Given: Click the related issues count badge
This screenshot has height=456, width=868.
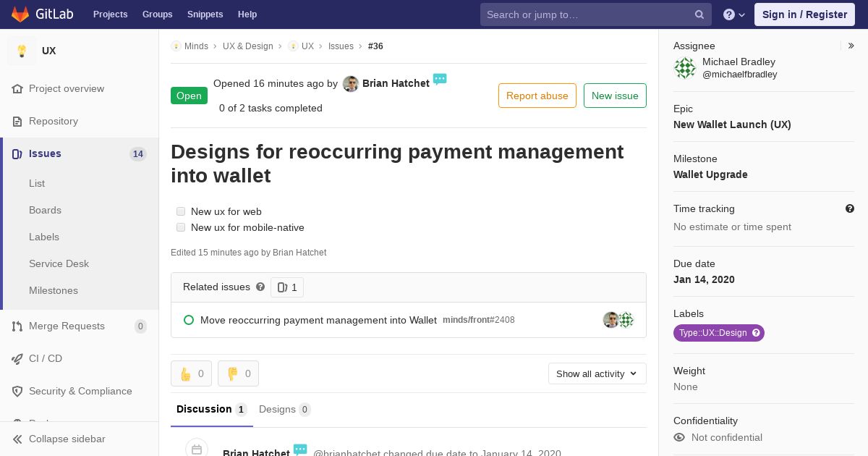Looking at the screenshot, I should tap(287, 287).
